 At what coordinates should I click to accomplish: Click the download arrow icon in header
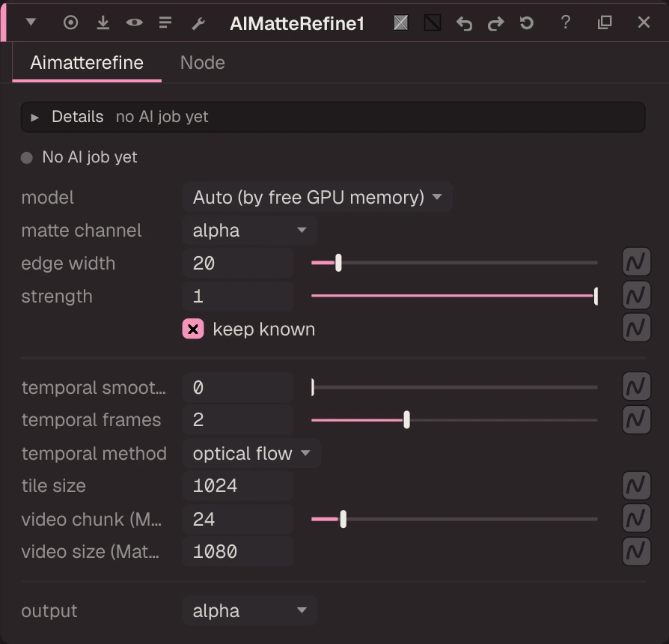(103, 22)
